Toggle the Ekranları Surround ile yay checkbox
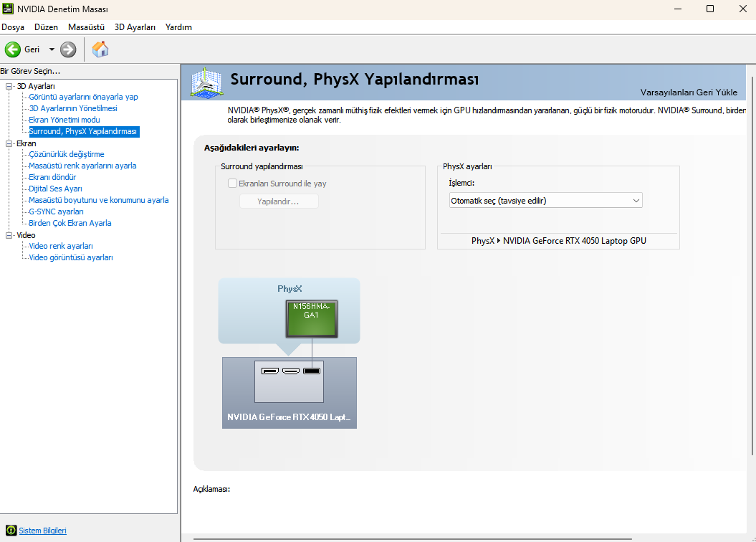Screen dimensions: 756x542 [x=232, y=184]
